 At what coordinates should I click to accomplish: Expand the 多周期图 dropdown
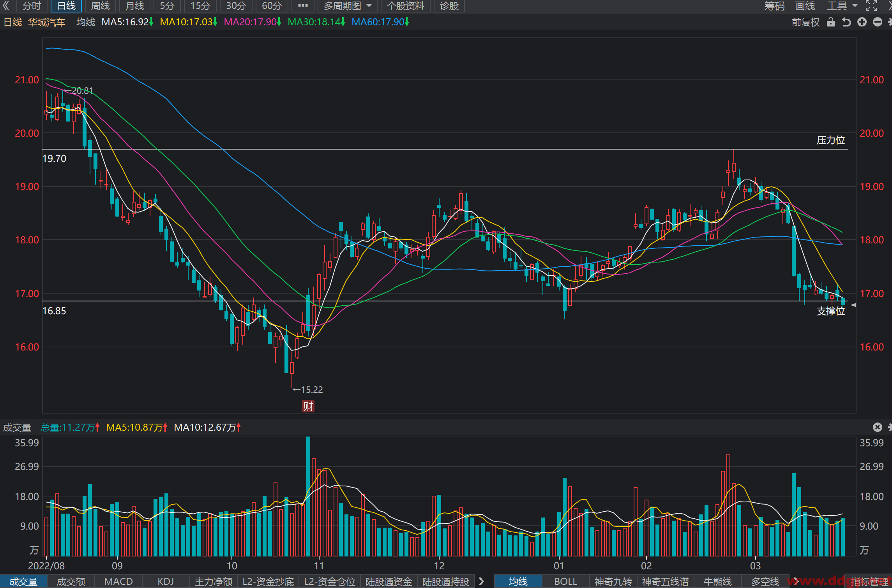[348, 6]
